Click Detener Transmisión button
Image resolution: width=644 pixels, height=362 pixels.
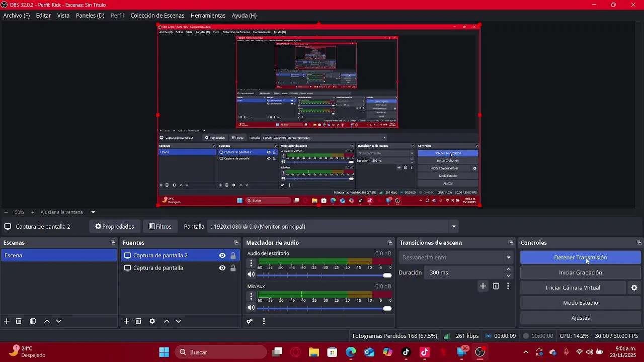click(580, 257)
